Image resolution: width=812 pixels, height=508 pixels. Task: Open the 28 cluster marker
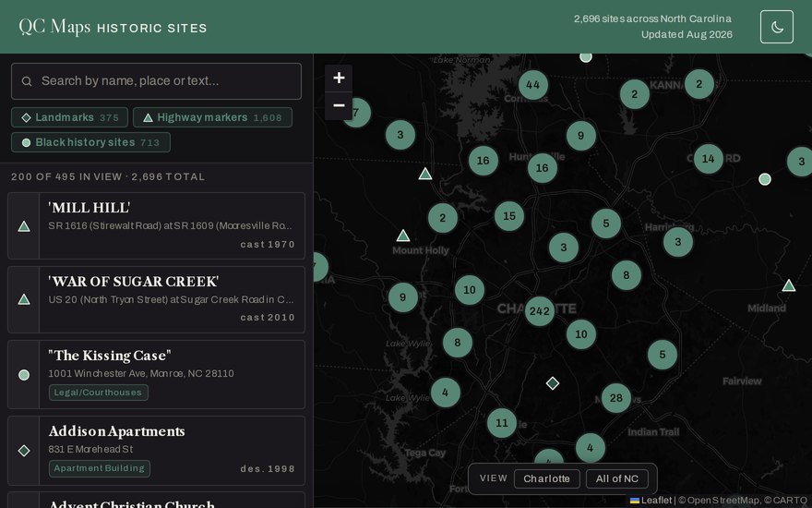615,398
